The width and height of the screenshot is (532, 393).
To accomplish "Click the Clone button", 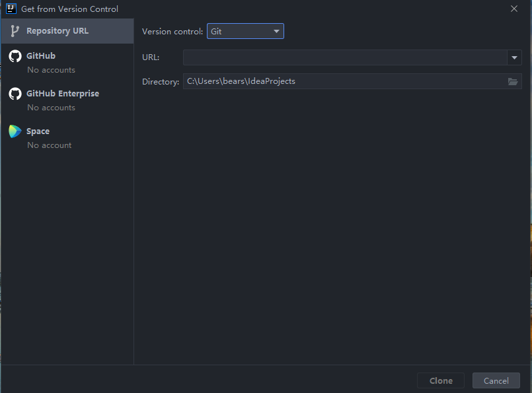I will [441, 381].
